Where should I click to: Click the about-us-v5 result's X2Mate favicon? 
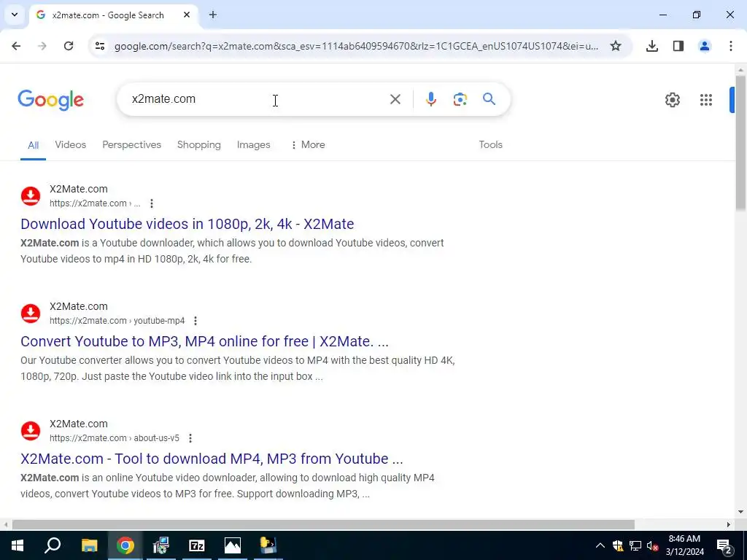pos(31,431)
